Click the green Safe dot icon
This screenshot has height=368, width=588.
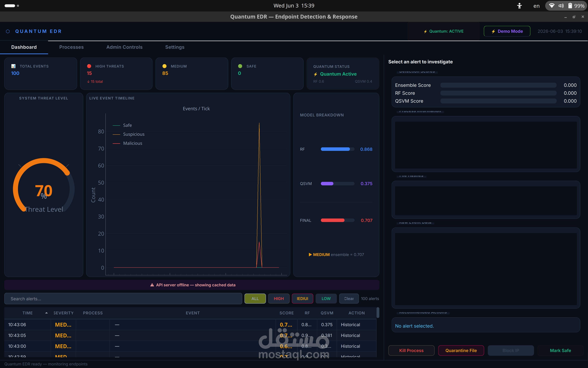click(240, 66)
